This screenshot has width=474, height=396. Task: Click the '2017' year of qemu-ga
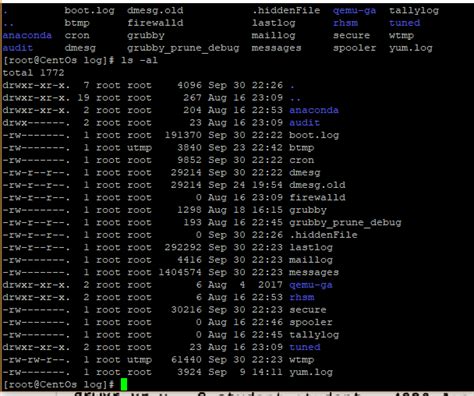(270, 285)
